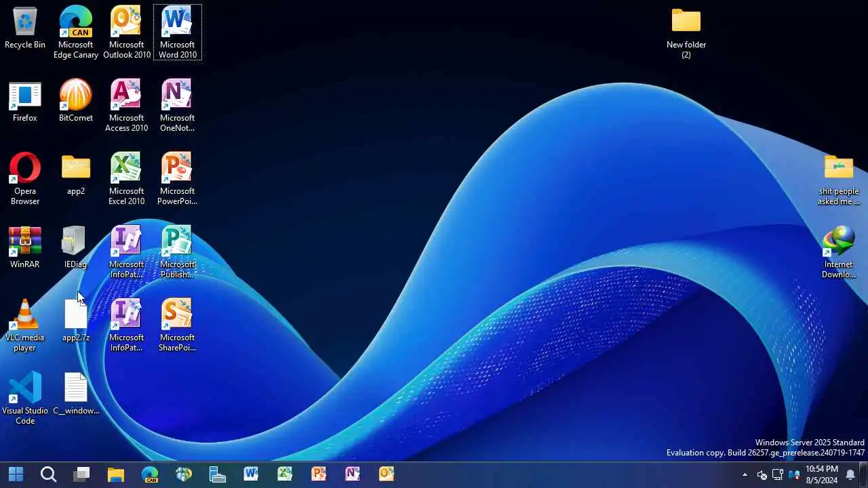
Task: Open the clock showing 10:54 PM
Action: tap(821, 474)
